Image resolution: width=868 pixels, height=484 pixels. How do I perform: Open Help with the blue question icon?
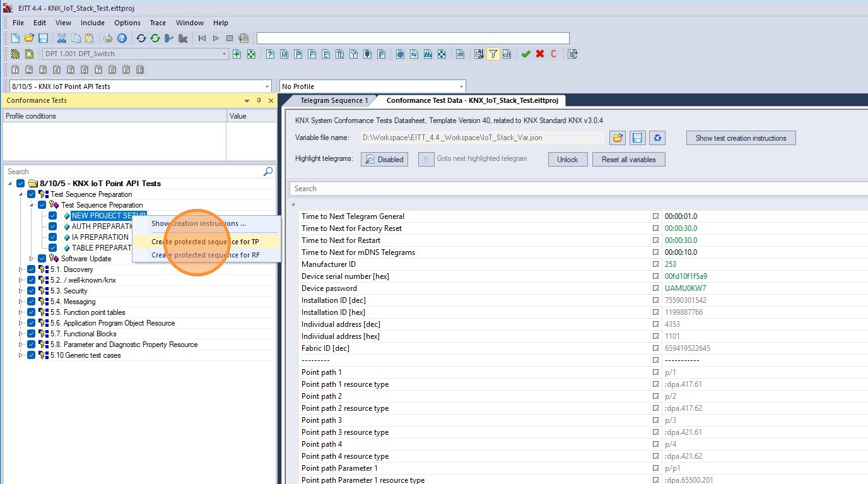(122, 38)
